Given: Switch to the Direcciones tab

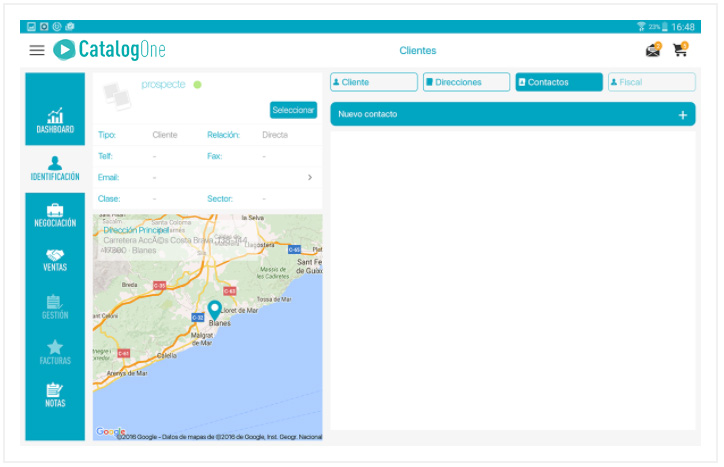Looking at the screenshot, I should pyautogui.click(x=466, y=82).
